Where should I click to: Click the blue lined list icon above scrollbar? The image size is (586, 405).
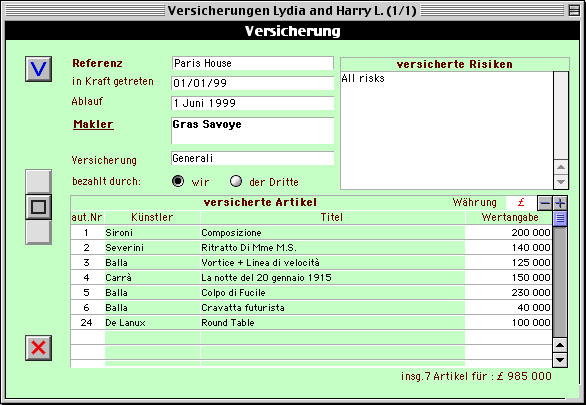[x=560, y=218]
